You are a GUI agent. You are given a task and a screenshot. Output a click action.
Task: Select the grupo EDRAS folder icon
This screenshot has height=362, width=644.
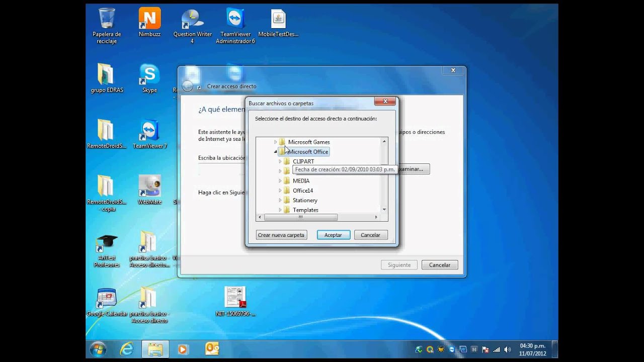[x=107, y=78]
